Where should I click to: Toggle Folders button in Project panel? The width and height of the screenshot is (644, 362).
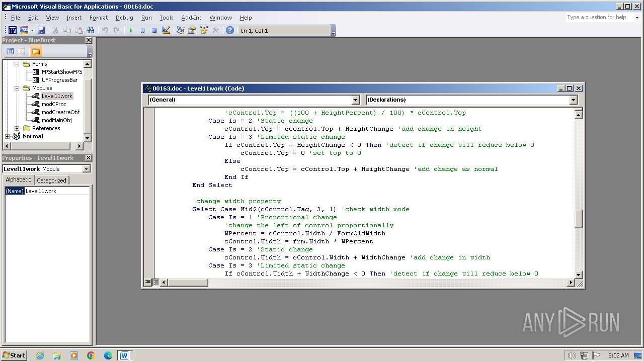[x=36, y=51]
